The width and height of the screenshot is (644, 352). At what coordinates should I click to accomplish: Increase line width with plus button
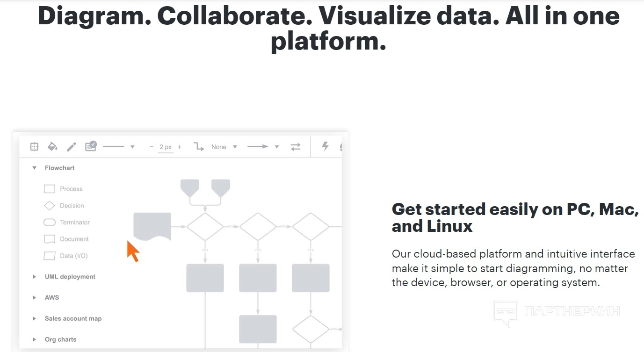[180, 147]
